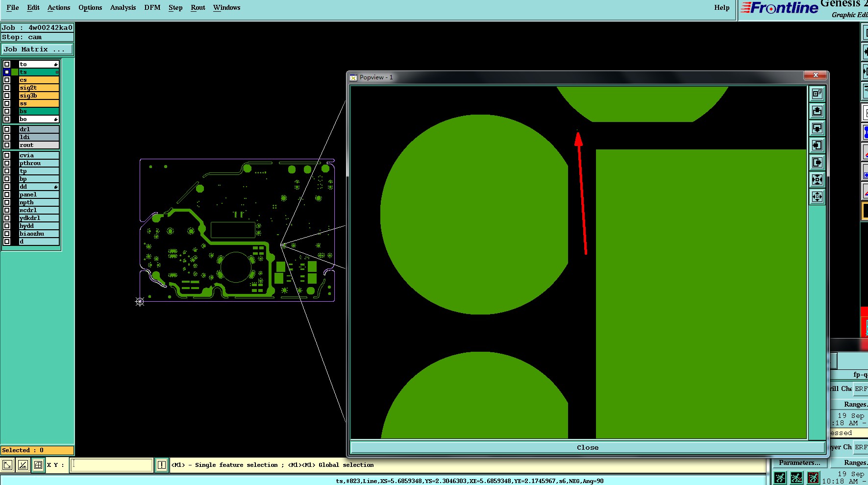This screenshot has width=868, height=485.
Task: Select the 'ydkdrl' layer row
Action: click(39, 218)
